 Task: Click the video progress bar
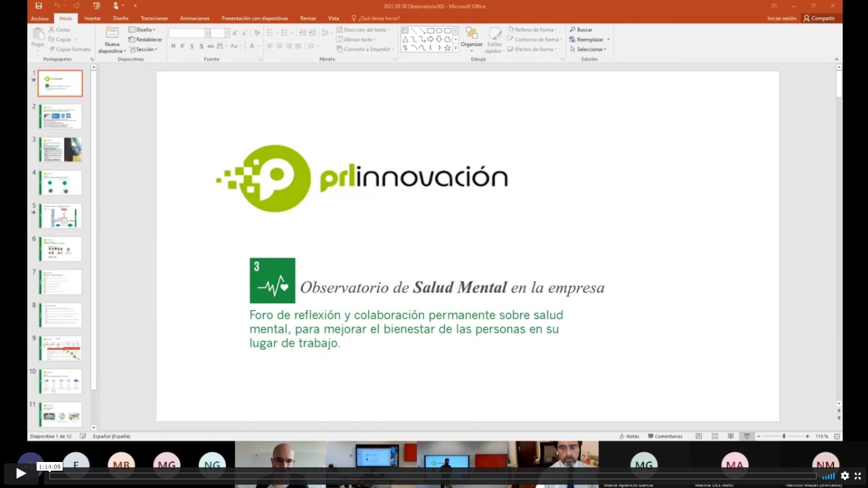(x=432, y=476)
